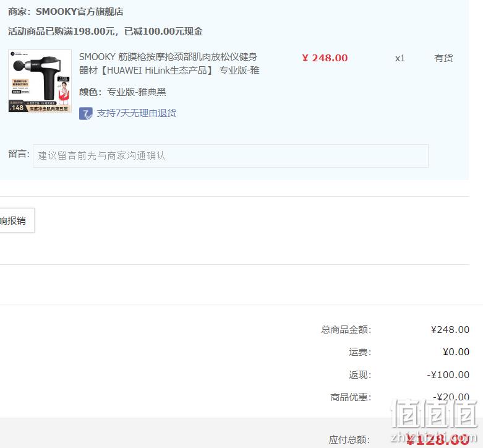This screenshot has height=448, width=483.
Task: Select the stock status 有货
Action: point(443,58)
